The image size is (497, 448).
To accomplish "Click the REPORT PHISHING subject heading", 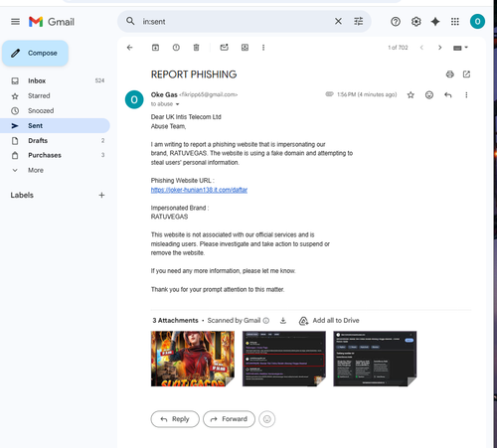I will pyautogui.click(x=194, y=75).
